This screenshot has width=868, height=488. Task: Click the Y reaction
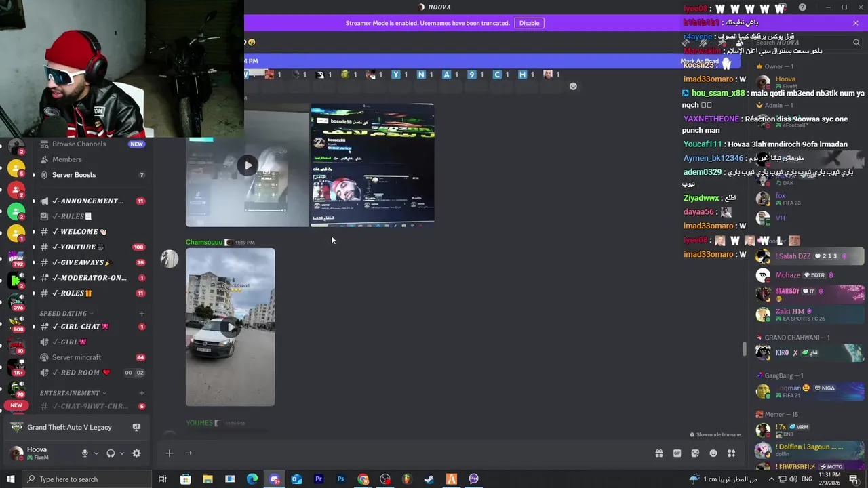pyautogui.click(x=399, y=75)
